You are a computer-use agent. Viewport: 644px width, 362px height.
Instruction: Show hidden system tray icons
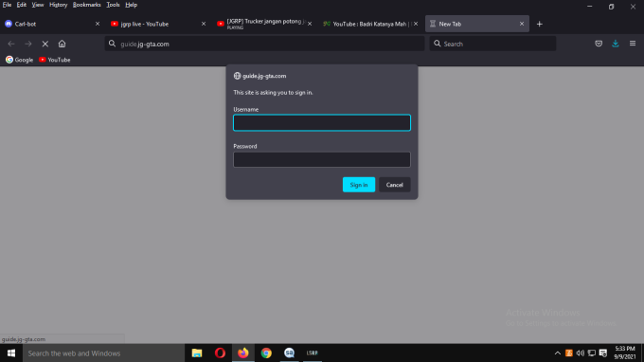pyautogui.click(x=557, y=353)
